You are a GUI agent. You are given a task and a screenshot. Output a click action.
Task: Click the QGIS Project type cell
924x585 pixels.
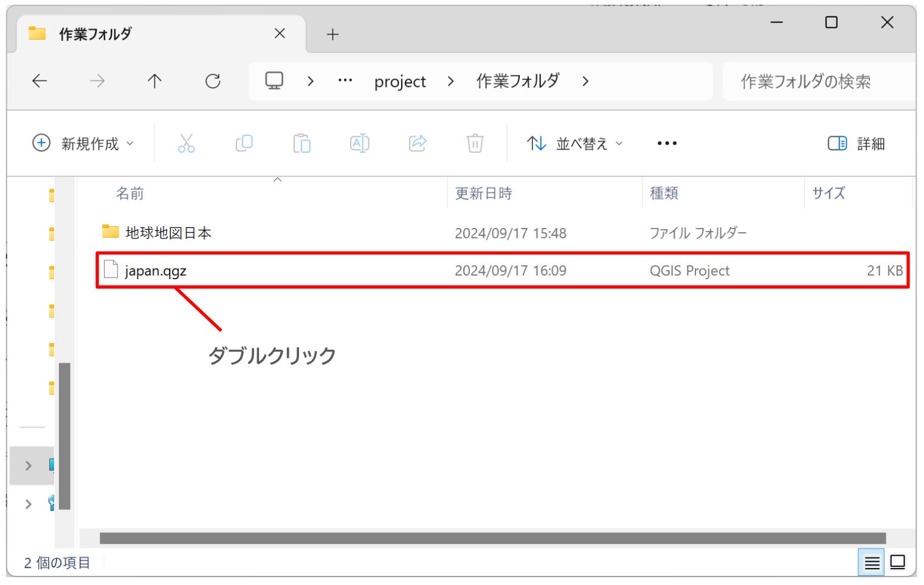pos(689,271)
